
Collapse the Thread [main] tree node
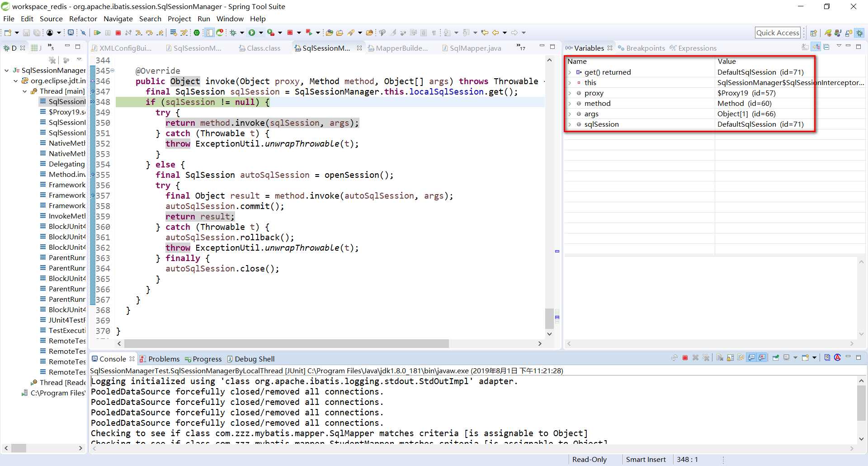[x=25, y=91]
